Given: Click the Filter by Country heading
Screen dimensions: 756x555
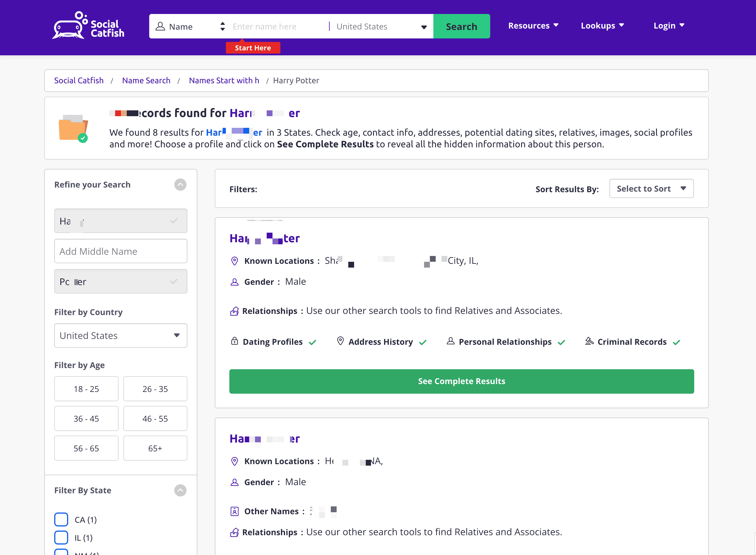Looking at the screenshot, I should pyautogui.click(x=88, y=312).
